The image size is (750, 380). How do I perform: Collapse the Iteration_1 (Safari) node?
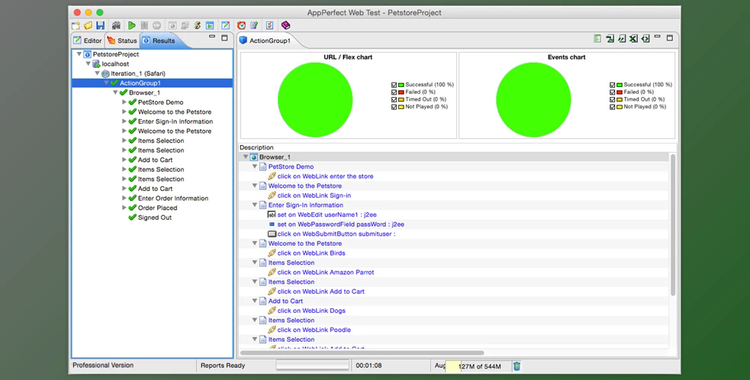point(97,73)
